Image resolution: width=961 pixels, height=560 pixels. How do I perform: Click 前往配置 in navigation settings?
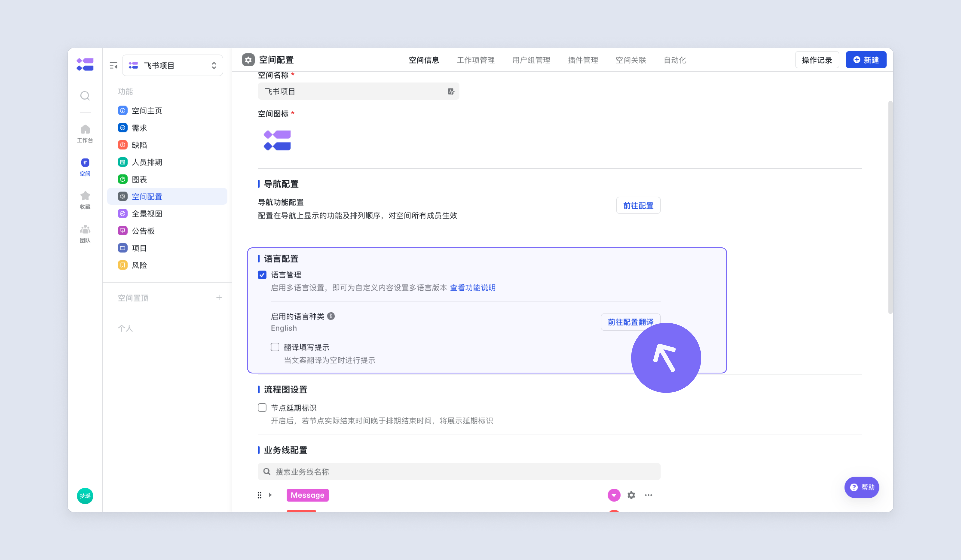(638, 205)
